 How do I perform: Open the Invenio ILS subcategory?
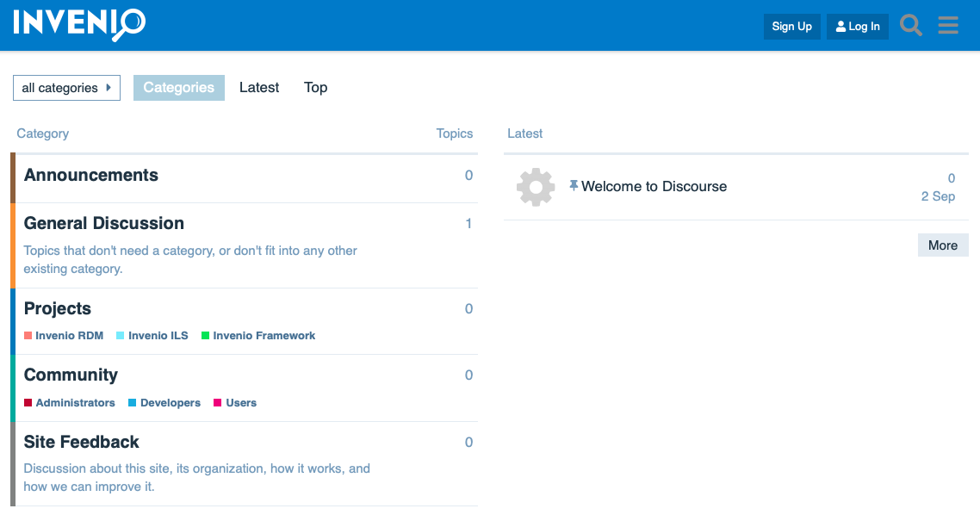(x=158, y=336)
